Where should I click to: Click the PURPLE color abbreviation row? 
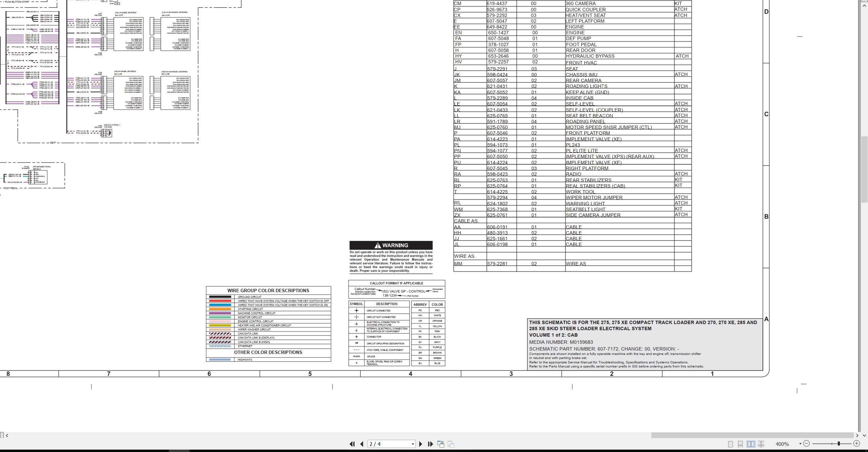click(428, 347)
